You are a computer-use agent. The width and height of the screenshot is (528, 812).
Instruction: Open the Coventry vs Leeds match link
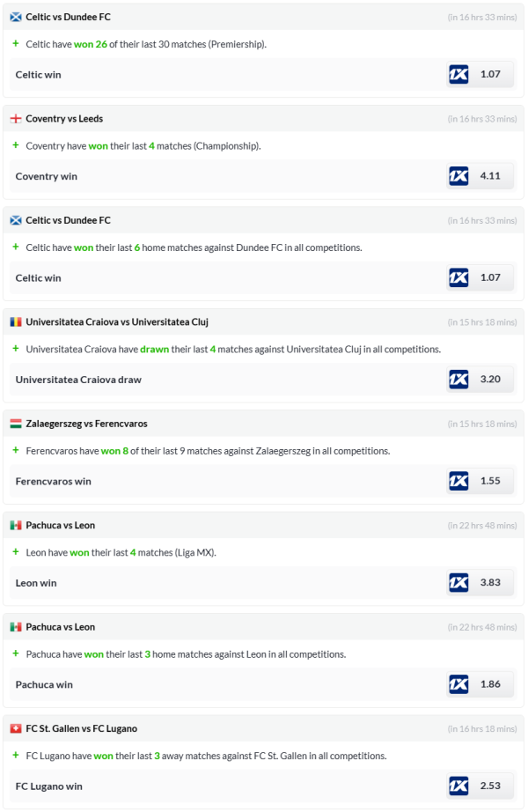click(64, 119)
